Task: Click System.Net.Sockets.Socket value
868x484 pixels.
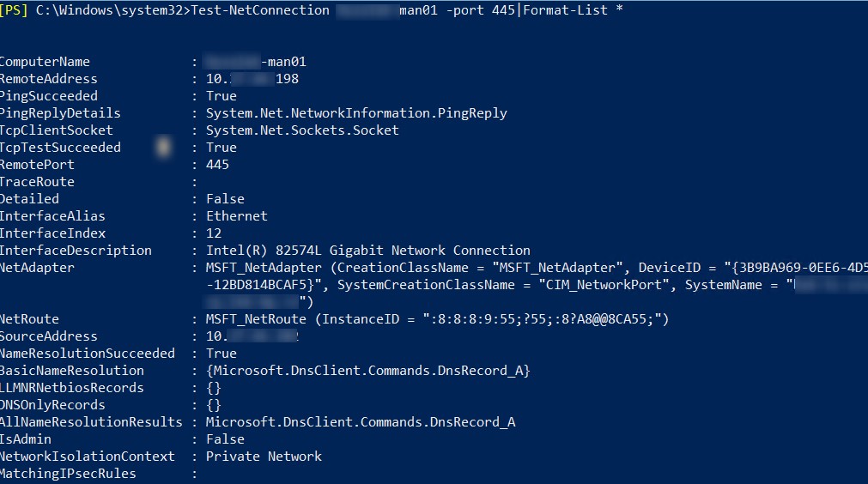Action: click(x=302, y=130)
